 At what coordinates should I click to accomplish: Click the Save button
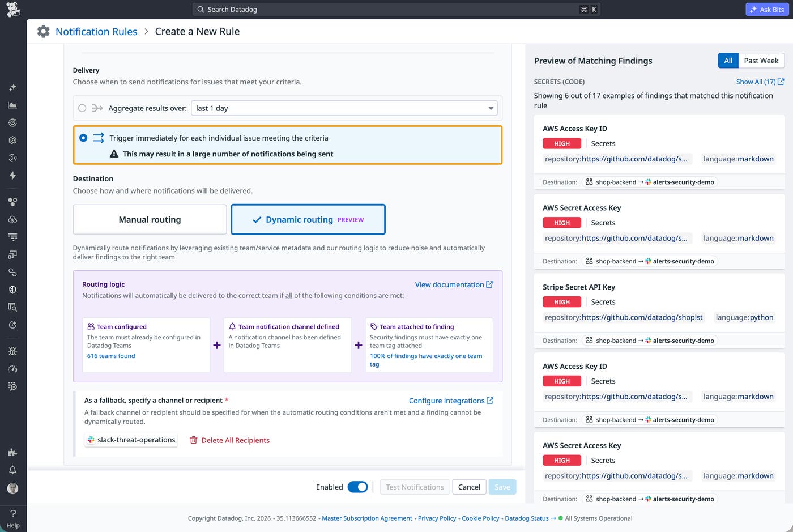point(502,487)
